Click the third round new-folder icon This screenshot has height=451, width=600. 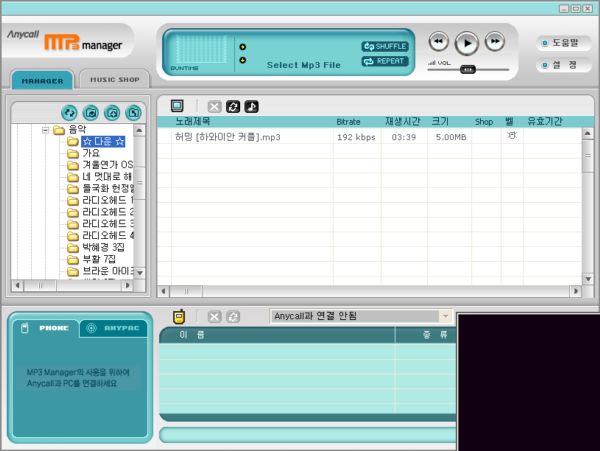(x=112, y=112)
